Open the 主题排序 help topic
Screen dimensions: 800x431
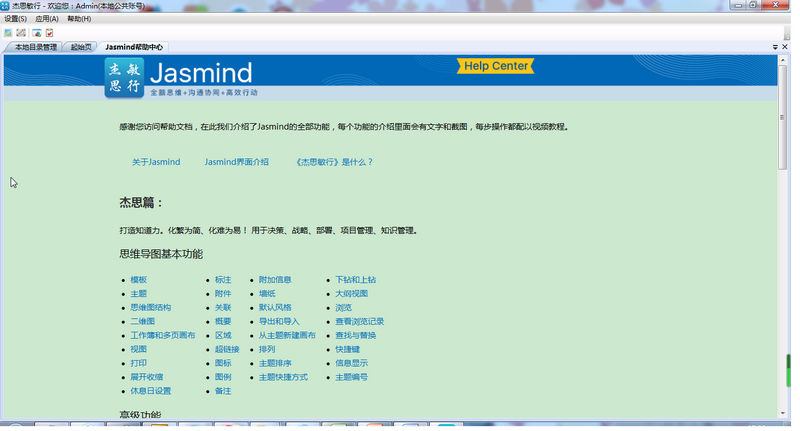tap(275, 363)
